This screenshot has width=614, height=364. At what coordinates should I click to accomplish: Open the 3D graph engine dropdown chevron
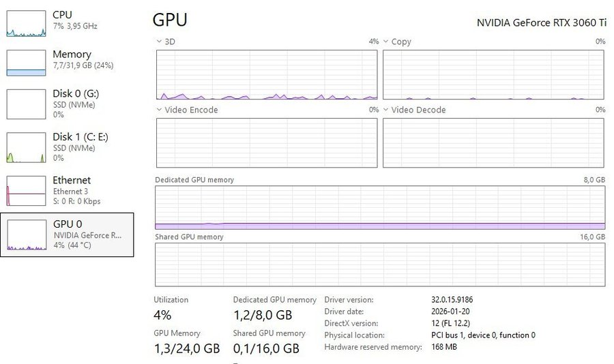tap(159, 42)
